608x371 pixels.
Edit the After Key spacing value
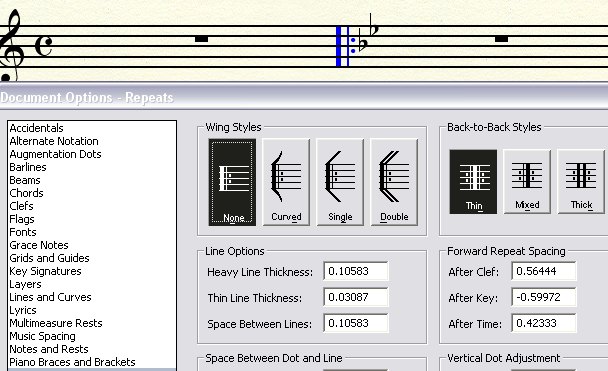[x=544, y=297]
